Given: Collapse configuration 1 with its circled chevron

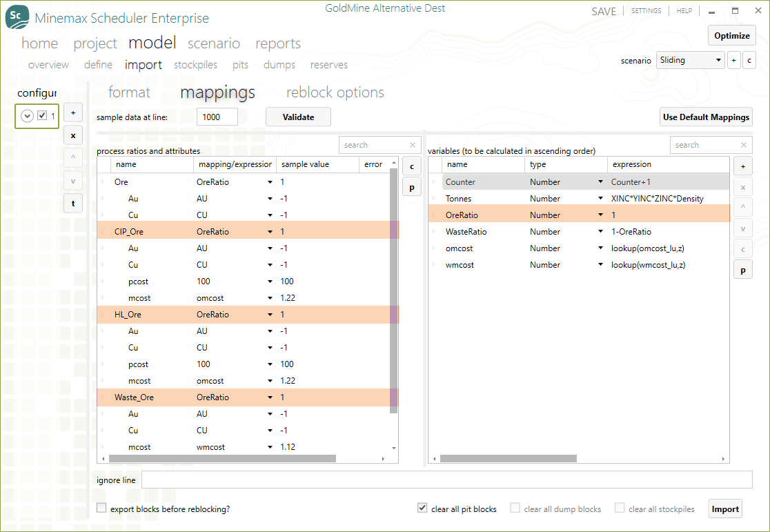Looking at the screenshot, I should coord(27,117).
